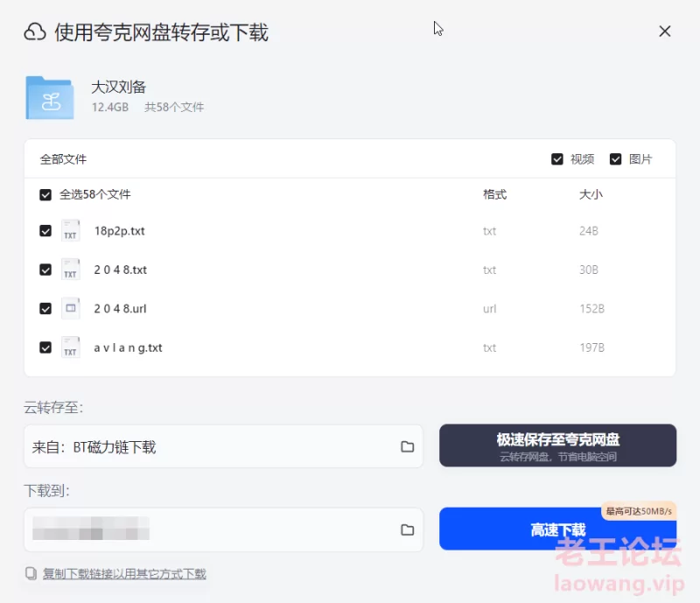The height and width of the screenshot is (603, 700).
Task: Click the 格式 column header
Action: [494, 195]
